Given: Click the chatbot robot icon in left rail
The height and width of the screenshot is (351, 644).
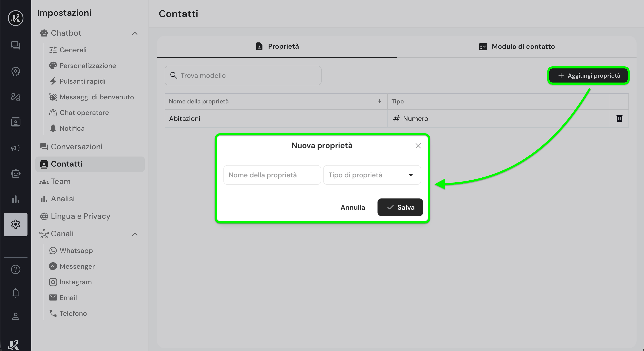Looking at the screenshot, I should click(16, 173).
